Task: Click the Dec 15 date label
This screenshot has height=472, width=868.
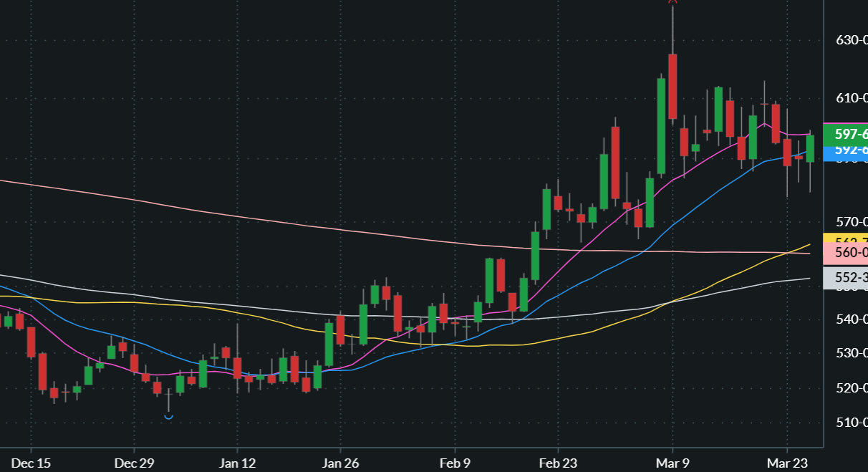Action: pyautogui.click(x=32, y=463)
